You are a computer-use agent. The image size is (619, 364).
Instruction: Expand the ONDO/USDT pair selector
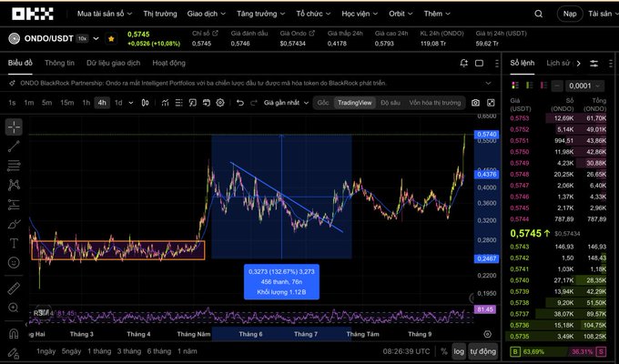96,39
